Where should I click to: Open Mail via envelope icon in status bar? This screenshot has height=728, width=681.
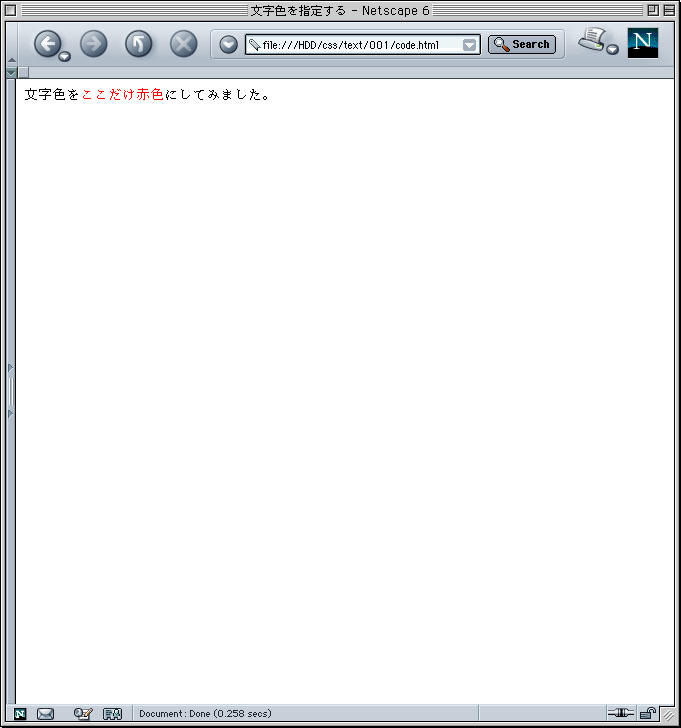coord(45,713)
